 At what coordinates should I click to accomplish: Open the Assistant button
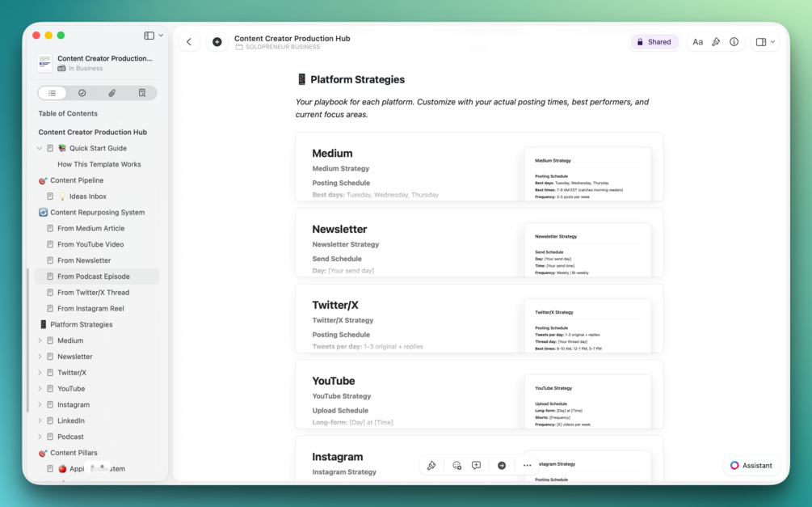[x=751, y=466]
